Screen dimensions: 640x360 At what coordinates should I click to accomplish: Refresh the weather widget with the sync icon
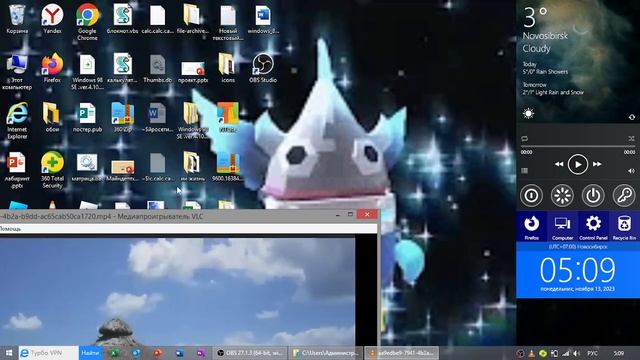632,118
